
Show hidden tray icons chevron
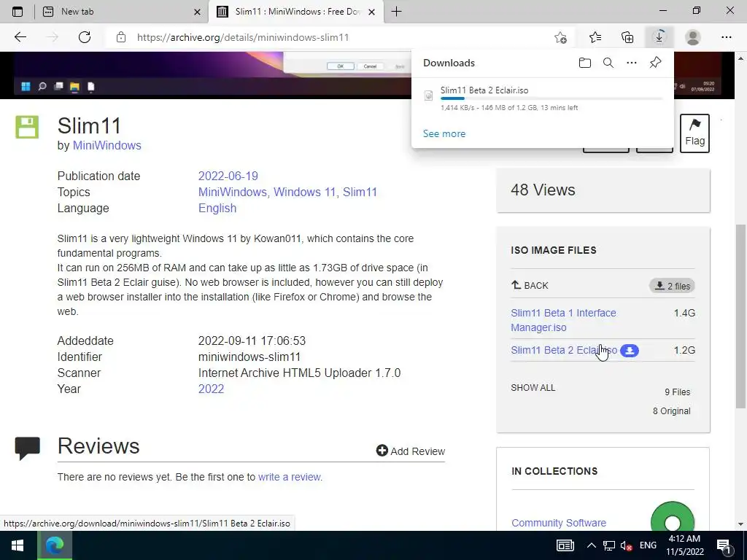point(591,545)
